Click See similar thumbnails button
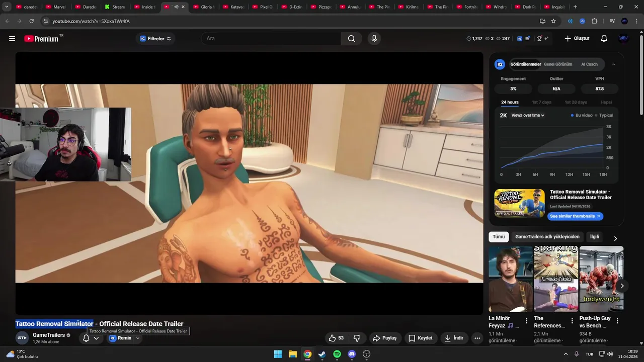644x362 pixels. click(x=575, y=216)
